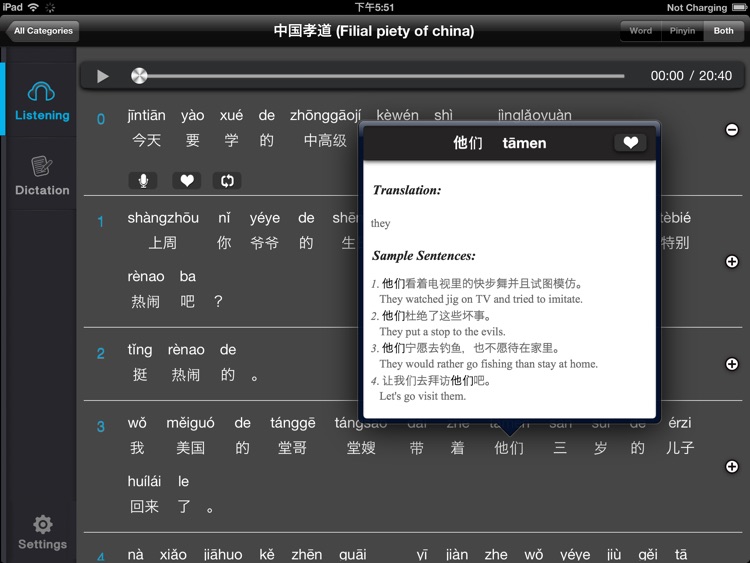Tap the word 中高级 in sentence 0

[x=325, y=140]
